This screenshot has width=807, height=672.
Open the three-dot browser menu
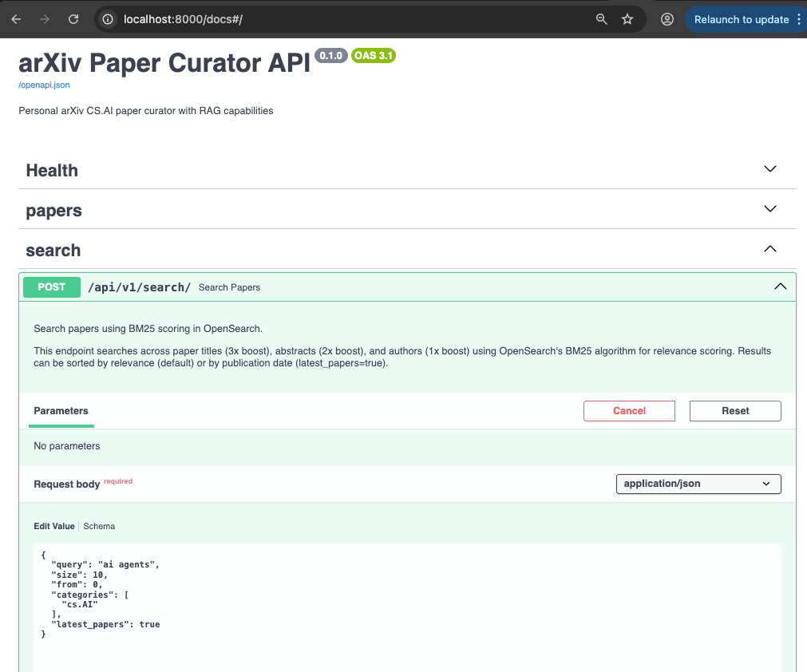click(799, 19)
